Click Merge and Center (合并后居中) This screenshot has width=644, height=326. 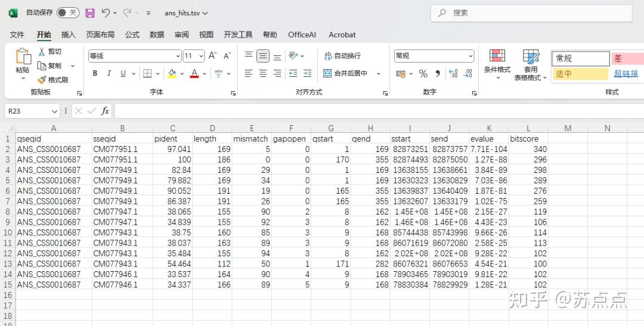click(345, 73)
